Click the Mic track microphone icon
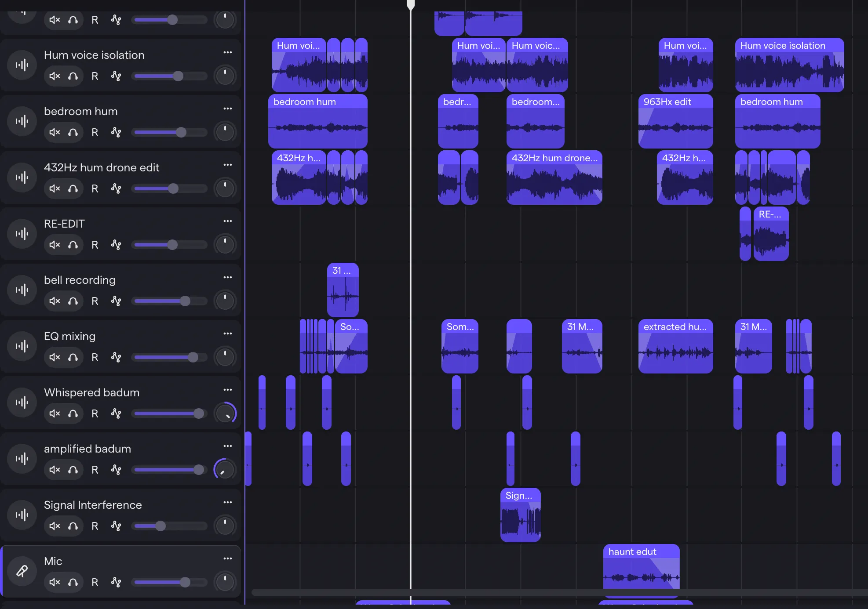 tap(22, 571)
